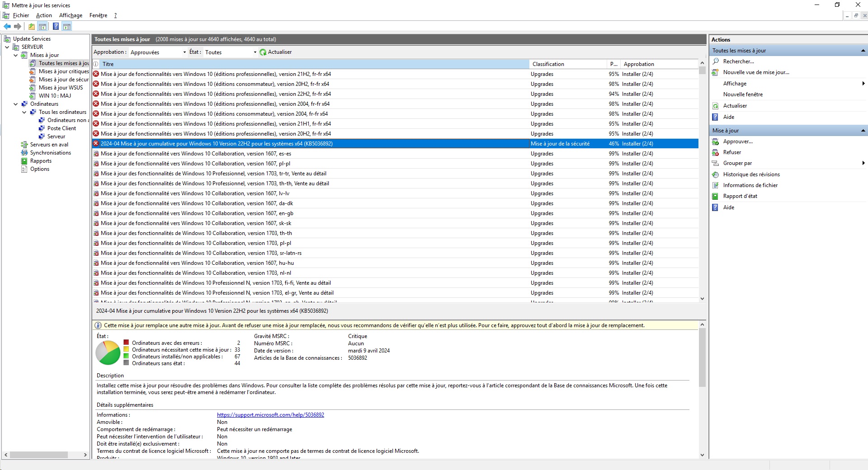This screenshot has height=470, width=868.
Task: Click the Back arrow toolbar icon
Action: [7, 26]
